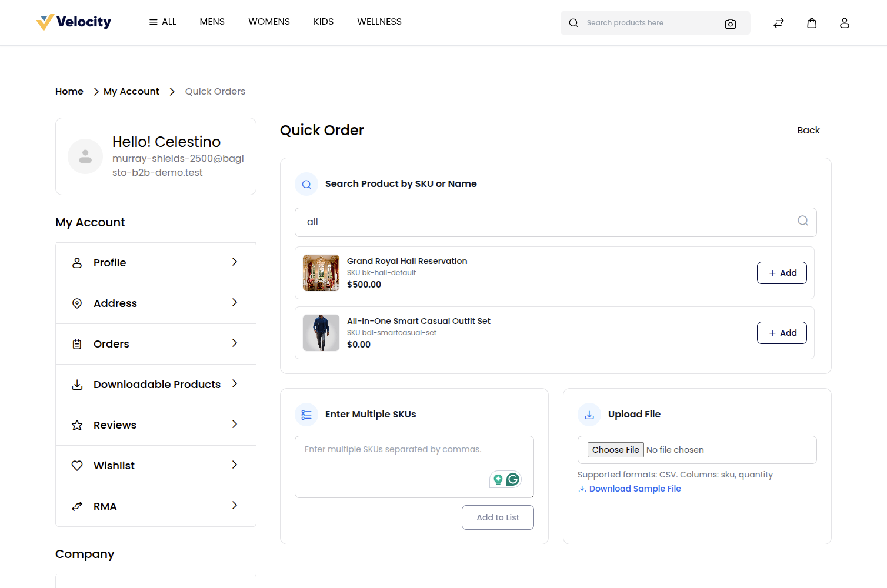Expand the Wishlist row chevron
887x588 pixels.
click(x=235, y=465)
